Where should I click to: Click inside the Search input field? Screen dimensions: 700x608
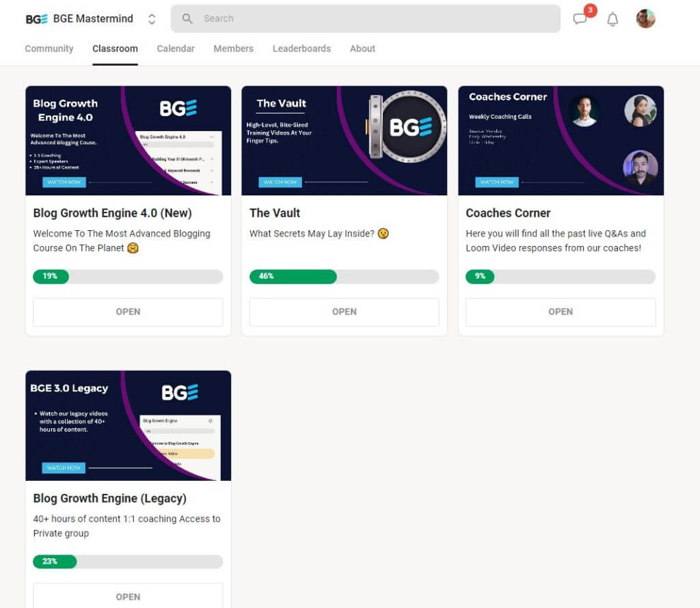308,18
